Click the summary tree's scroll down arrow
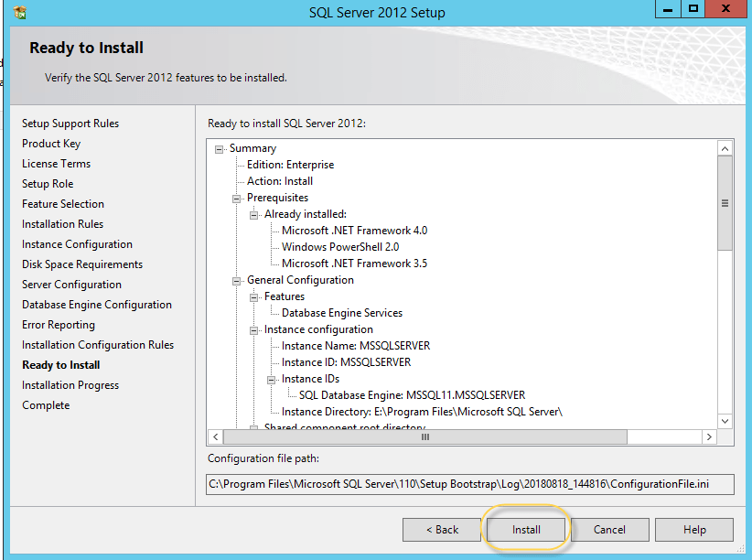The image size is (752, 560). (725, 421)
